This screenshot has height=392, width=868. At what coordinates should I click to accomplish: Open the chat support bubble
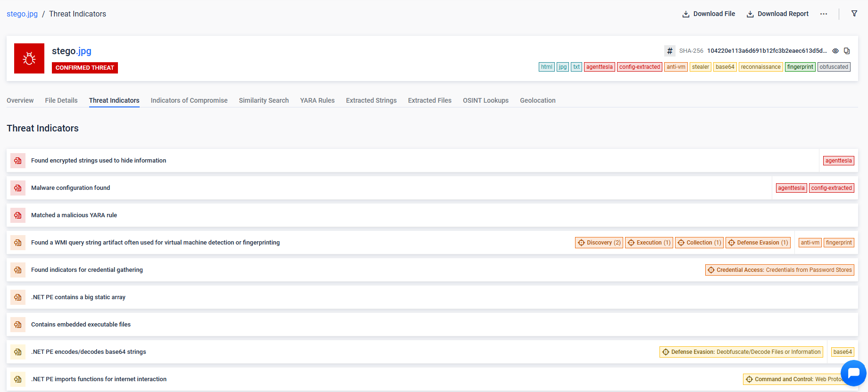853,373
